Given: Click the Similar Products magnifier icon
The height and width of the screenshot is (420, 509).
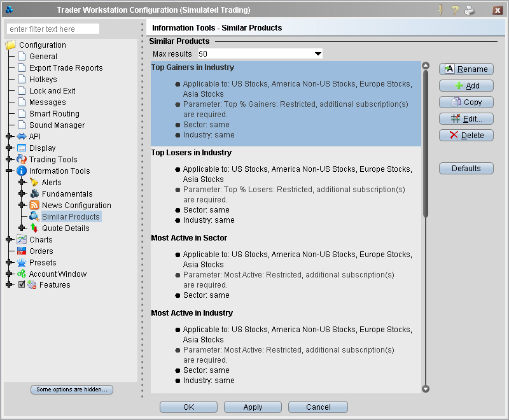Looking at the screenshot, I should point(34,216).
